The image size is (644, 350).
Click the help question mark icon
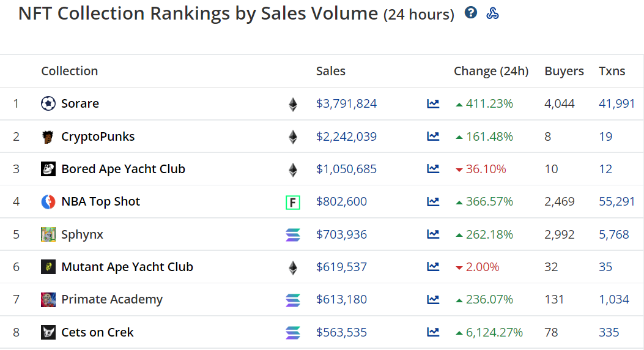pos(470,12)
